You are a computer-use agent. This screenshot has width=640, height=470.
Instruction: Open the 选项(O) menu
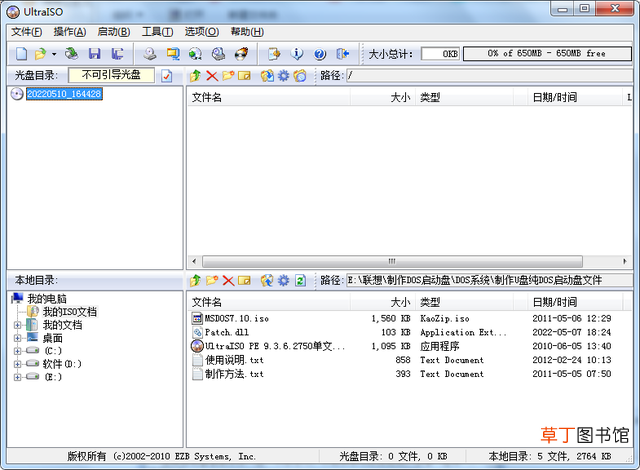click(202, 32)
